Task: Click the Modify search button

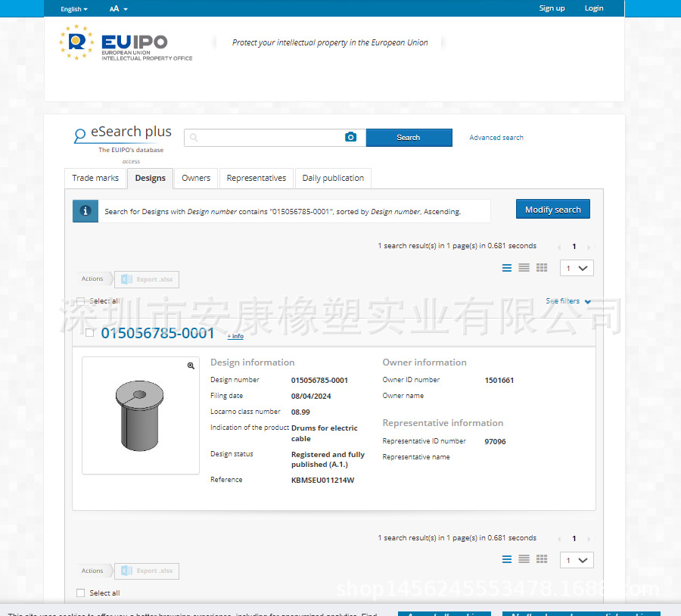Action: coord(553,210)
